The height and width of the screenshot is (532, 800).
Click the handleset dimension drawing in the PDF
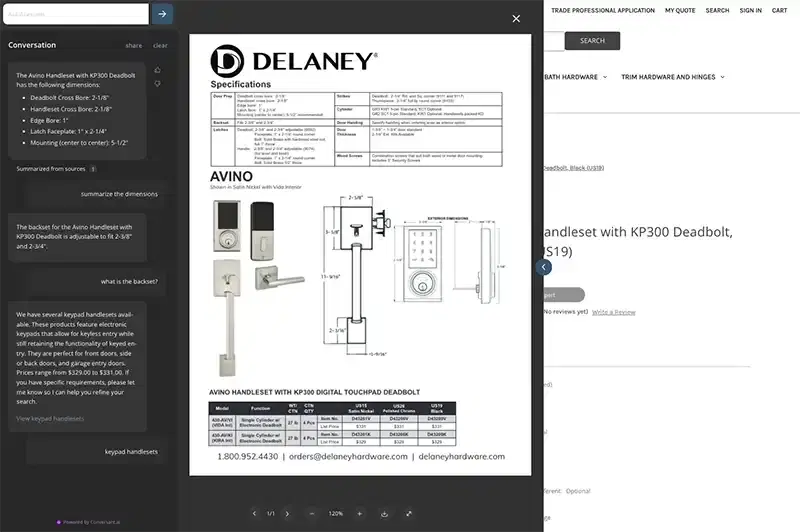[356, 275]
